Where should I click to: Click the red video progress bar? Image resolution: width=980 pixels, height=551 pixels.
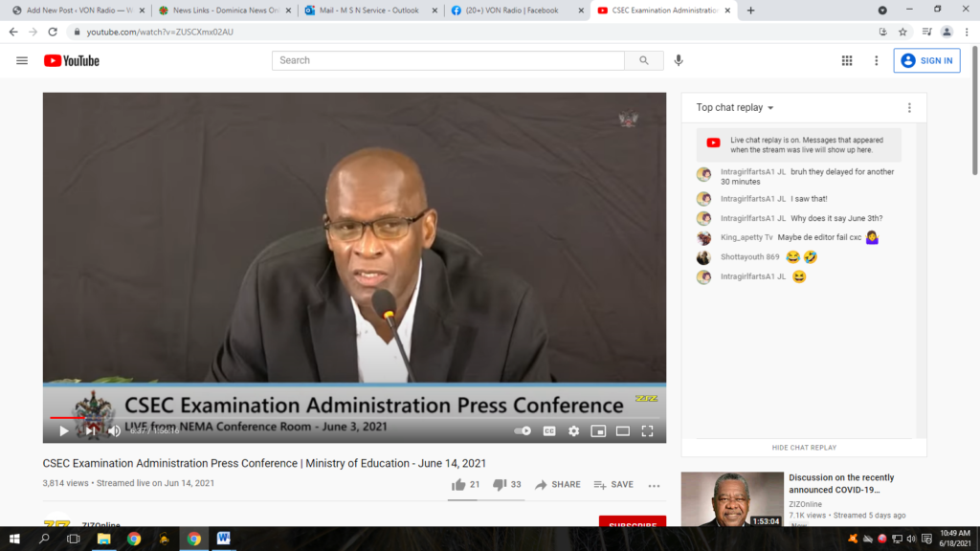(x=67, y=418)
